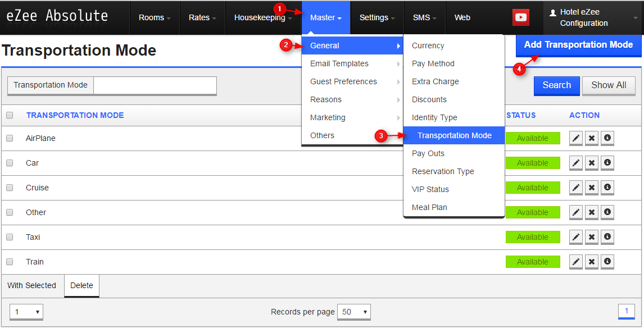Select General in Master menu
644x328 pixels.
coord(352,45)
